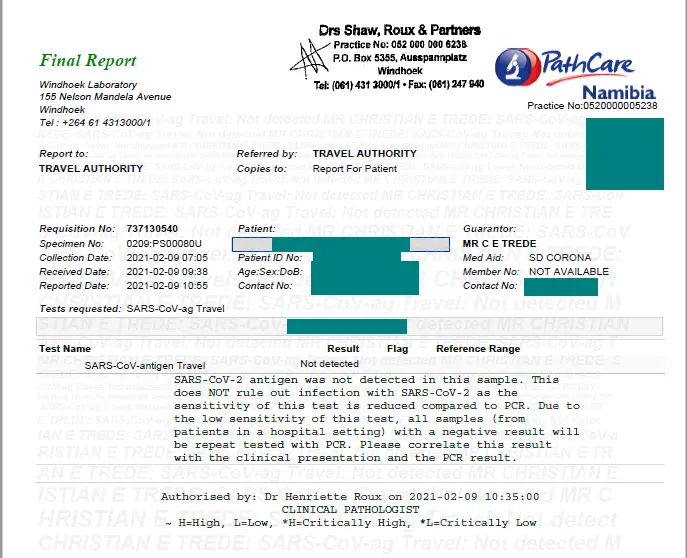
Task: Click 'Report For Patient' copies value
Action: [355, 169]
